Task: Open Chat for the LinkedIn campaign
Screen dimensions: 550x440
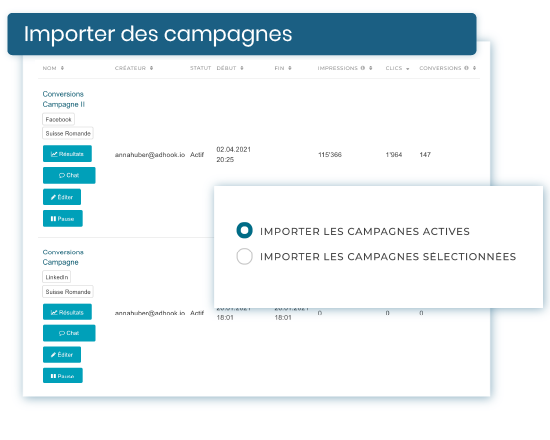Action: (x=69, y=333)
